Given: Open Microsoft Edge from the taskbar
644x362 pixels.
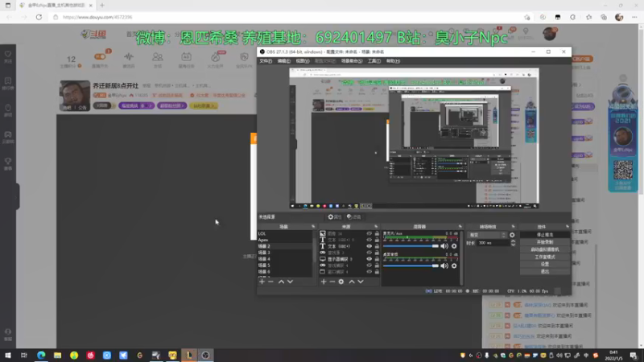Looking at the screenshot, I should pos(41,355).
